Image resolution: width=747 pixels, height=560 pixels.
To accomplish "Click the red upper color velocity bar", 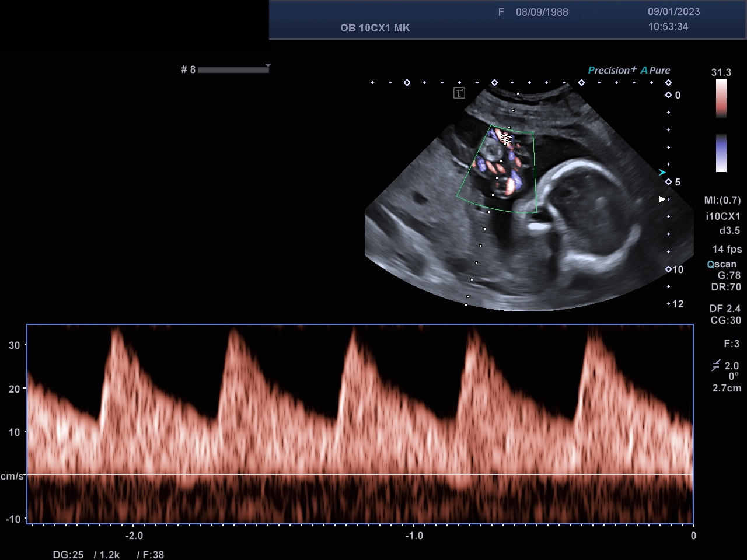I will pyautogui.click(x=721, y=98).
